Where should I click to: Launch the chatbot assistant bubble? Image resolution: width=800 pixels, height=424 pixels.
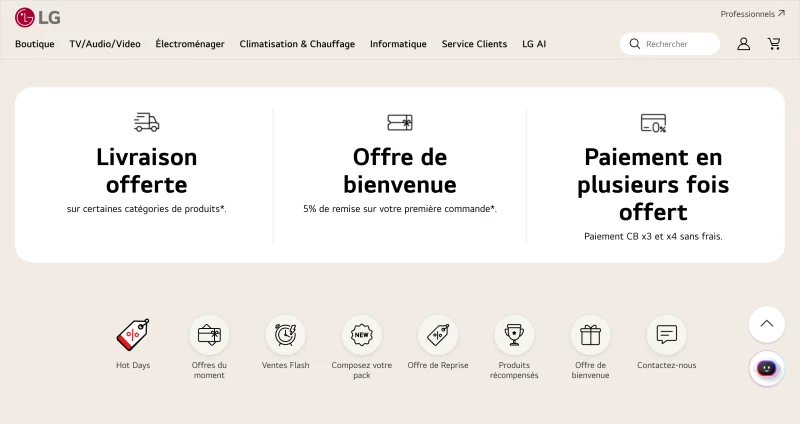766,368
